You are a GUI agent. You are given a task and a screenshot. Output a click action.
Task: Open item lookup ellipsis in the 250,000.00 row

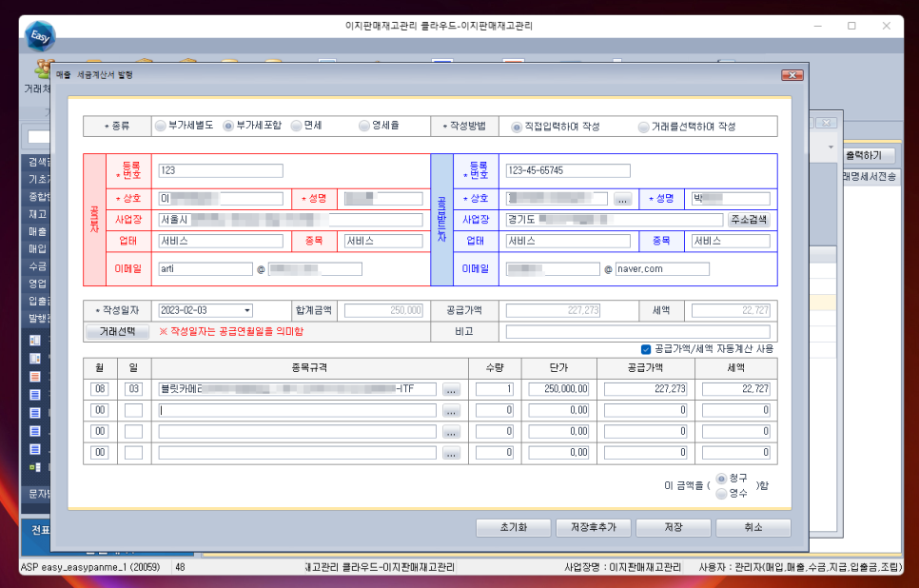point(451,389)
